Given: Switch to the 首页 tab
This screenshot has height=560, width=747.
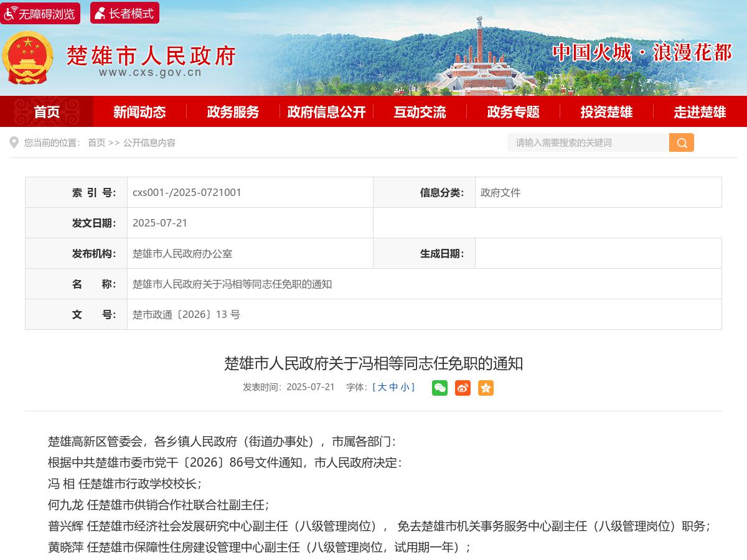Looking at the screenshot, I should point(46,112).
